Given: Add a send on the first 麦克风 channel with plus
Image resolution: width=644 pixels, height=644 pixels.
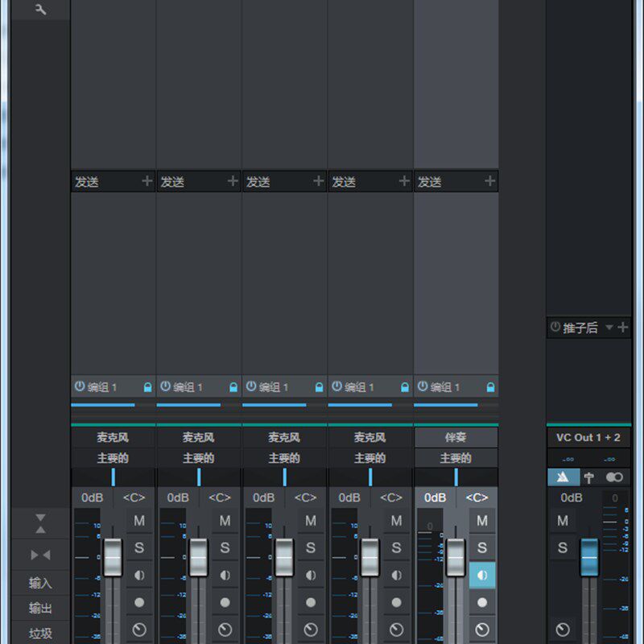Looking at the screenshot, I should click(x=147, y=180).
